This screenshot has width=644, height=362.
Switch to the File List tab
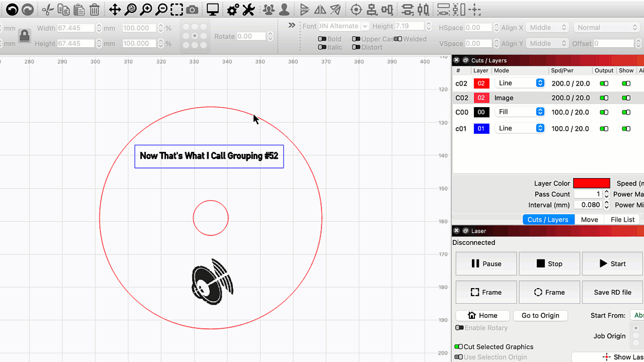(x=622, y=219)
